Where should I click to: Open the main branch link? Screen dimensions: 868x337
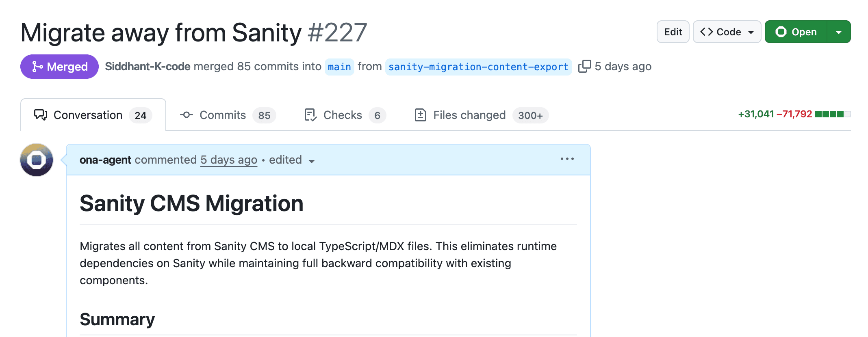[339, 67]
